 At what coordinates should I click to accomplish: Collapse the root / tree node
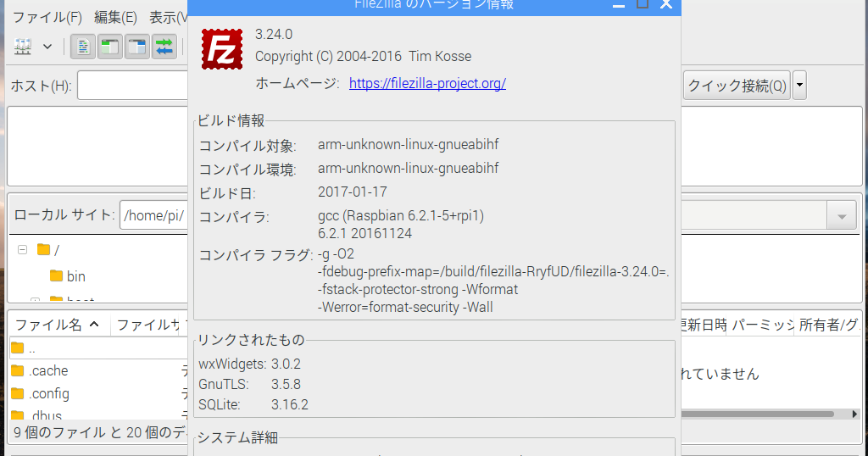tap(22, 249)
